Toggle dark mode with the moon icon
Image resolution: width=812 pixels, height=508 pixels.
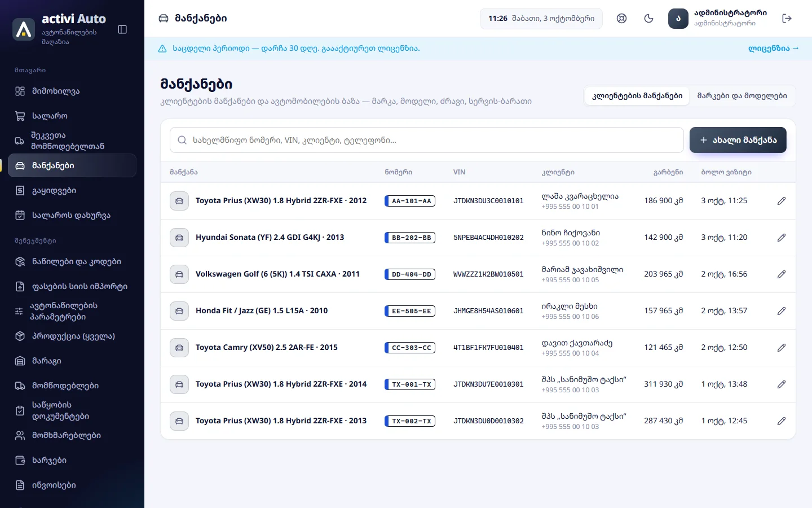coord(648,19)
